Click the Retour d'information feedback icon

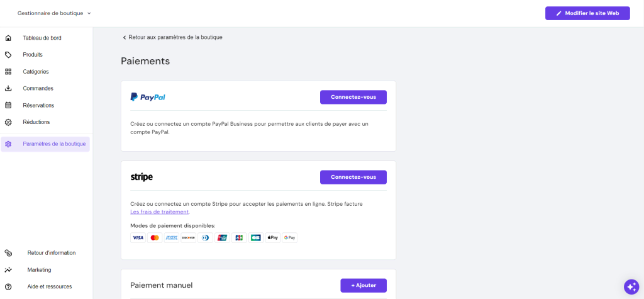pos(8,253)
